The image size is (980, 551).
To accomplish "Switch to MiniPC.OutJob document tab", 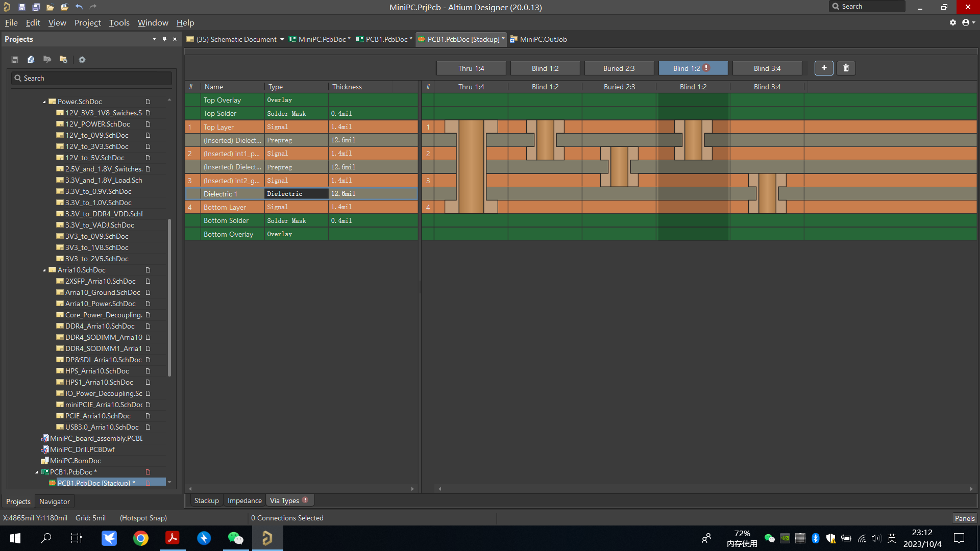I will [538, 39].
